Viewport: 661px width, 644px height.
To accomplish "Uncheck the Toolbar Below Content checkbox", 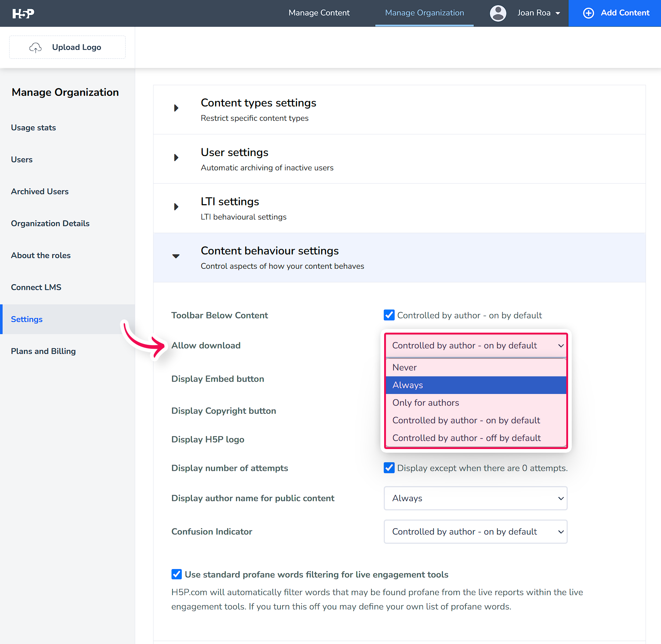I will tap(389, 315).
